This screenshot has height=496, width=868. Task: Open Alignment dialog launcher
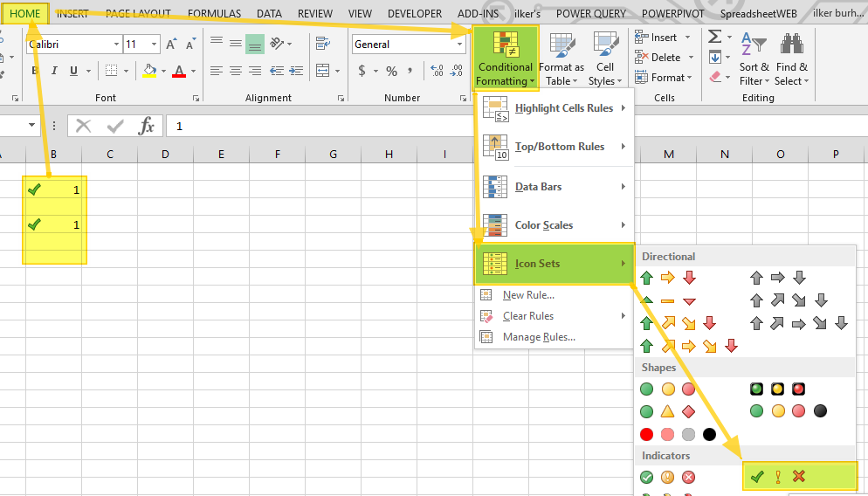[341, 98]
